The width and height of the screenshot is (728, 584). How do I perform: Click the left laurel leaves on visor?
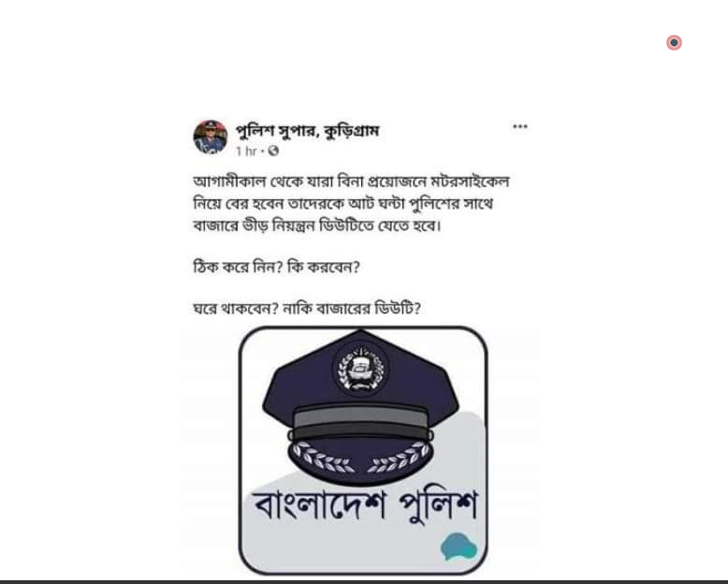click(324, 458)
